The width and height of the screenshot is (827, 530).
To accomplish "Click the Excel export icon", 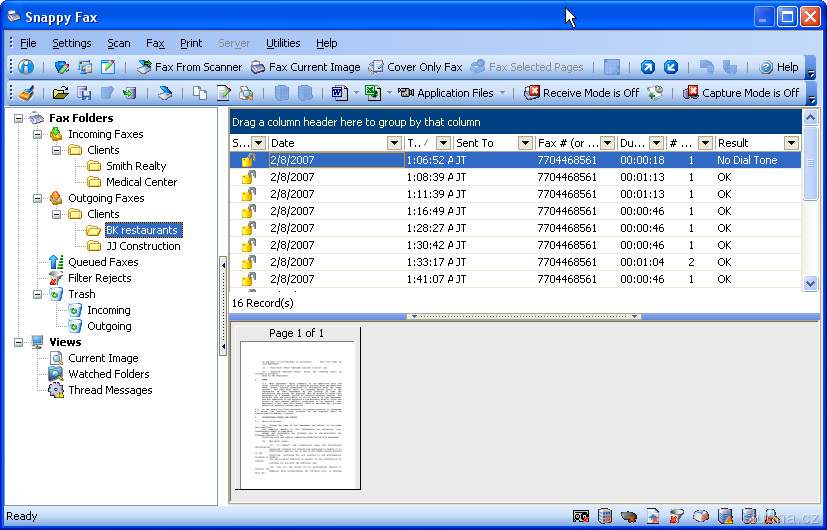I will pyautogui.click(x=372, y=93).
